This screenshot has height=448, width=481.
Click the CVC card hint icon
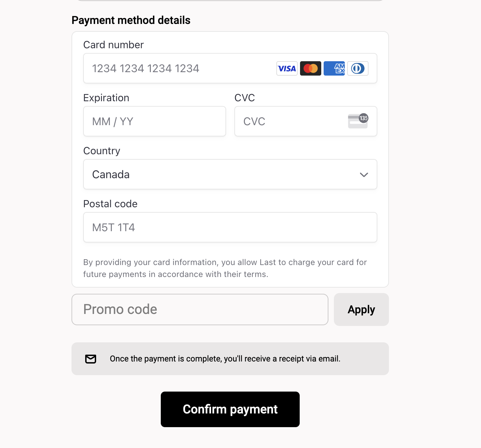[358, 121]
